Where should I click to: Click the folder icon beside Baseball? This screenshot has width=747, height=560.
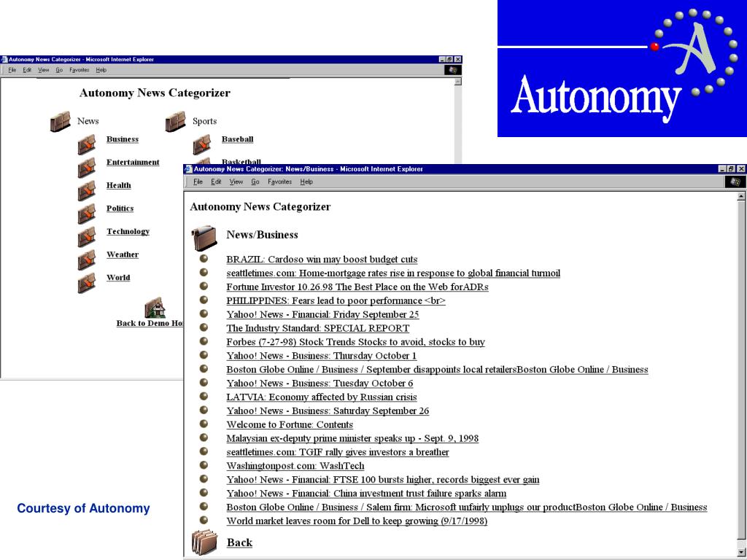point(202,145)
